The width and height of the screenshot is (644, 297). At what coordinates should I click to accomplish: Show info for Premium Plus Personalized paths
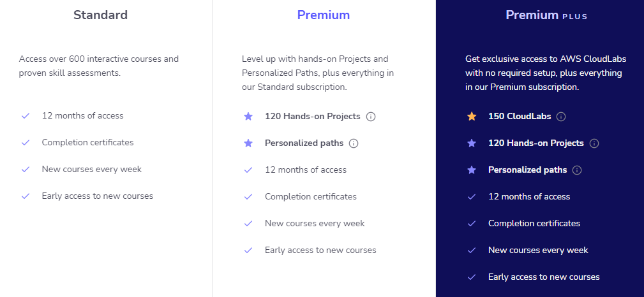(x=577, y=170)
